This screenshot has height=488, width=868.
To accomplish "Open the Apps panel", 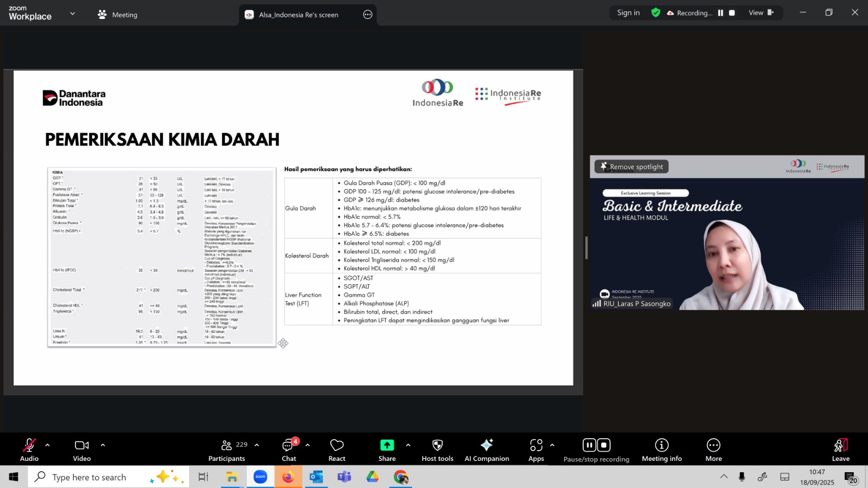I will [x=536, y=450].
